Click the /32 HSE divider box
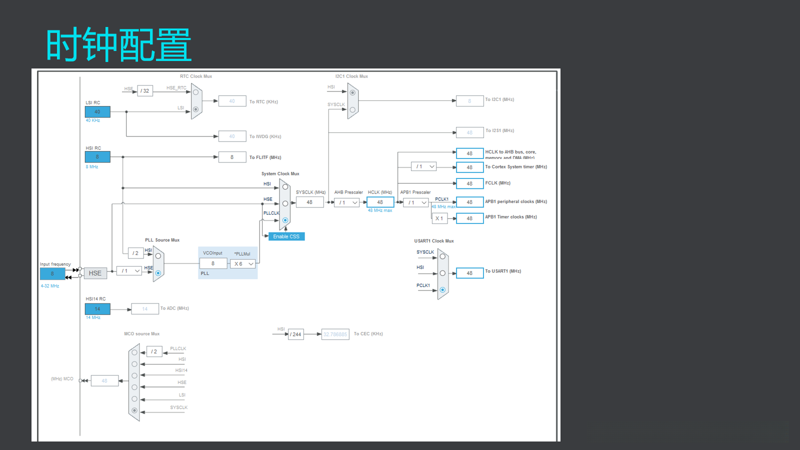Screen dimensions: 800x450 coord(145,91)
